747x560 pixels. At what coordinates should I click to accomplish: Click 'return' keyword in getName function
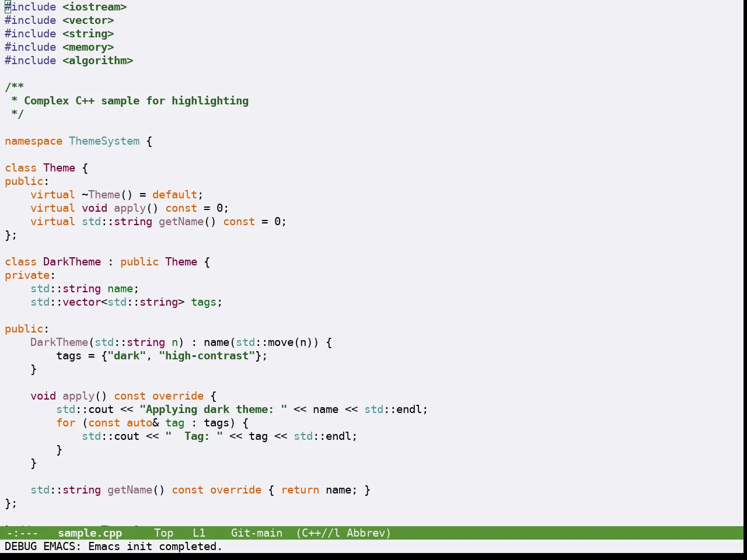tap(300, 490)
